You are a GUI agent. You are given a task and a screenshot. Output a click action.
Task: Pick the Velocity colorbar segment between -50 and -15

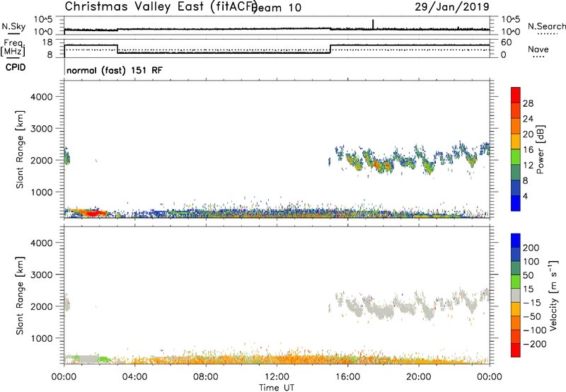pos(516,309)
